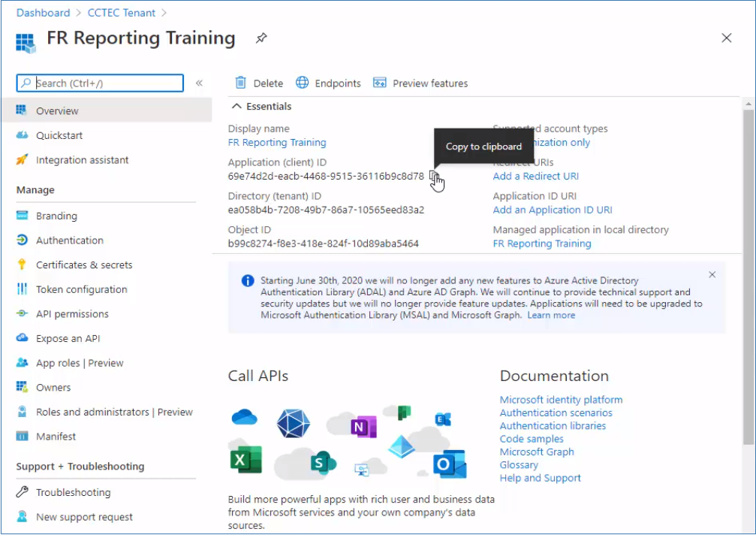The height and width of the screenshot is (535, 756).
Task: Open the Overview menu item
Action: (x=107, y=110)
